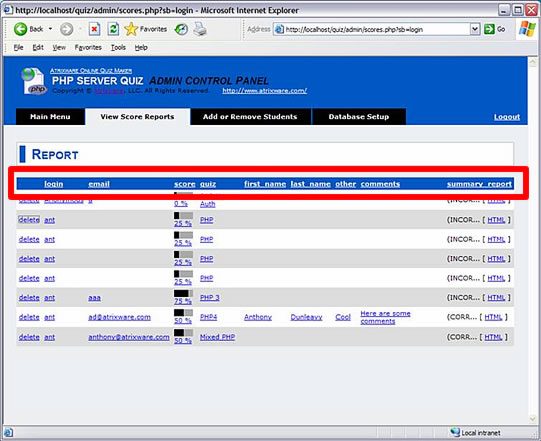Click the page scrollbar up arrow
Viewport: 541px width, 441px height.
[533, 62]
